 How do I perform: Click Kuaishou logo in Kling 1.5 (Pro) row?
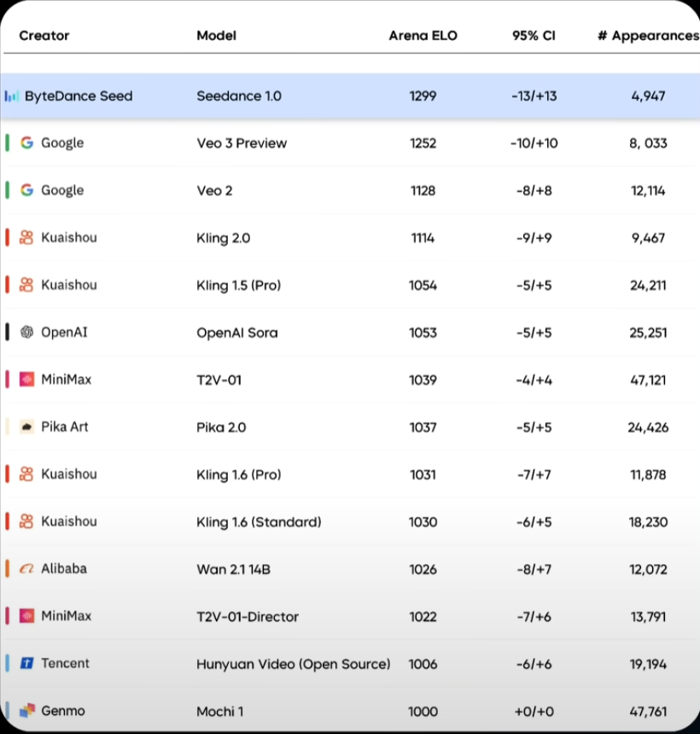point(26,285)
